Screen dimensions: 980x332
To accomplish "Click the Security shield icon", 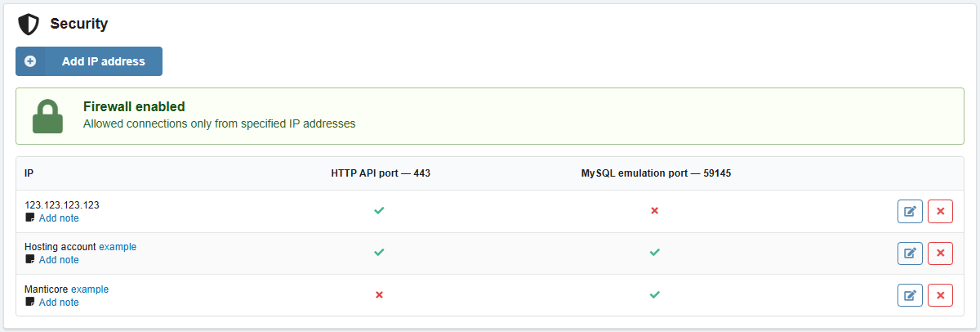I will point(29,25).
